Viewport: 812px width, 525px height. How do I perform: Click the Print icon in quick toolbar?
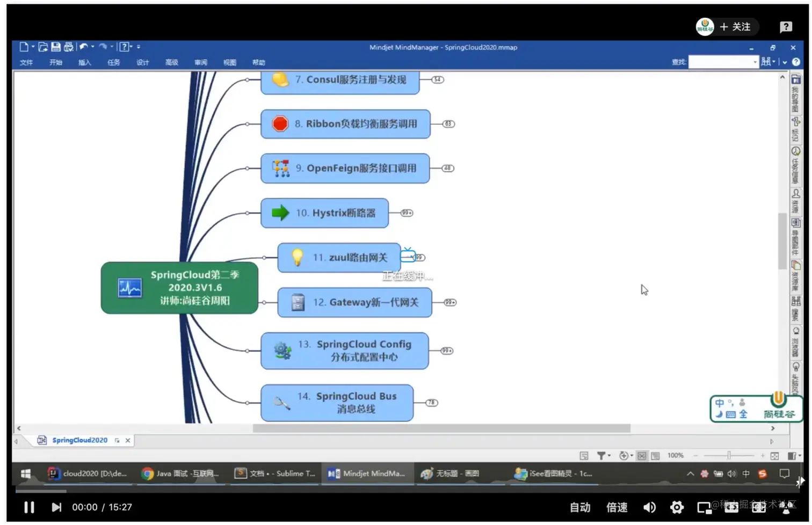pos(69,47)
